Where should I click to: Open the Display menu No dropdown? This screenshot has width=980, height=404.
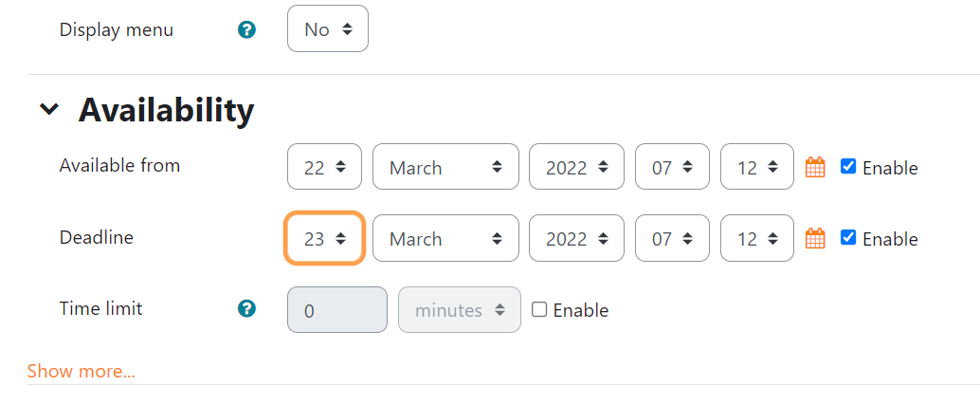[328, 28]
